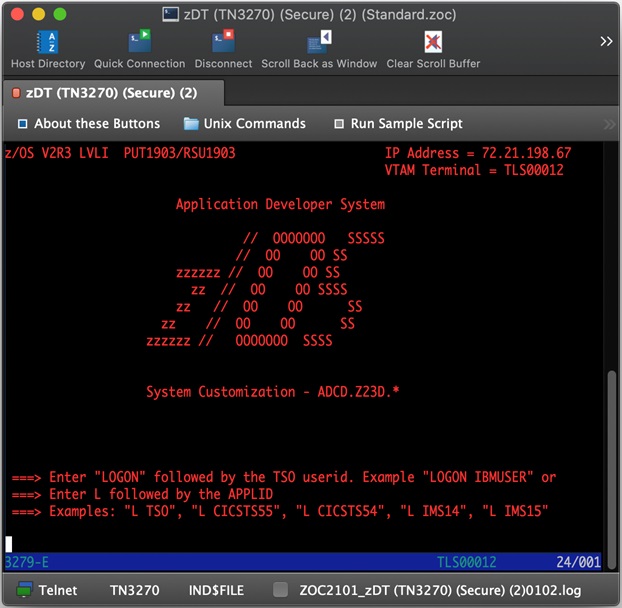The width and height of the screenshot is (622, 608).
Task: Click the window title bar document icon
Action: tap(170, 15)
